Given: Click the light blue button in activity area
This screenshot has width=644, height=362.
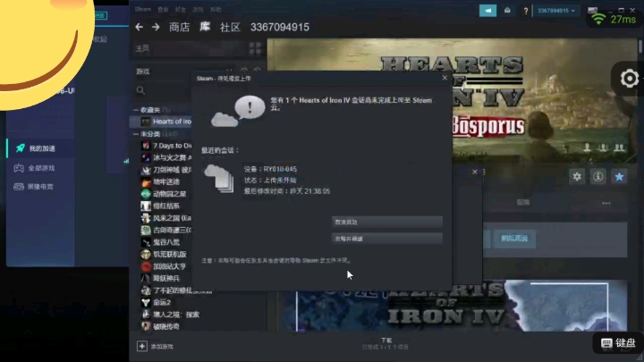Looking at the screenshot, I should coord(514,239).
